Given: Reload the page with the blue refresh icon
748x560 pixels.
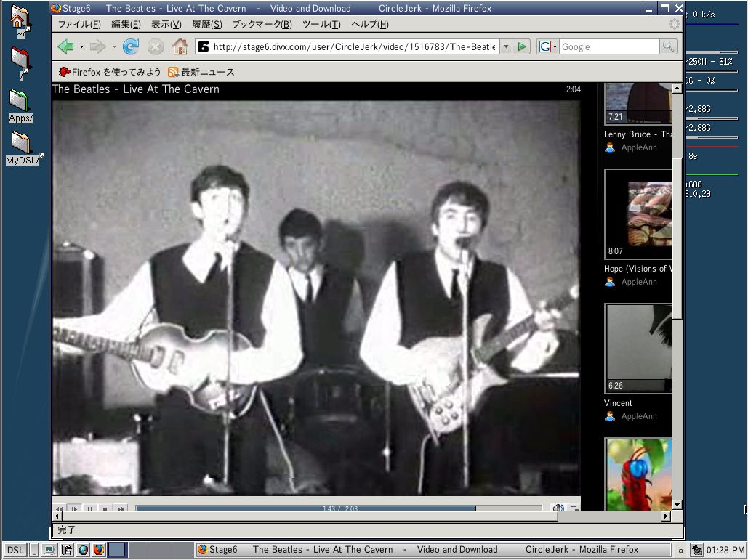Looking at the screenshot, I should [x=131, y=46].
